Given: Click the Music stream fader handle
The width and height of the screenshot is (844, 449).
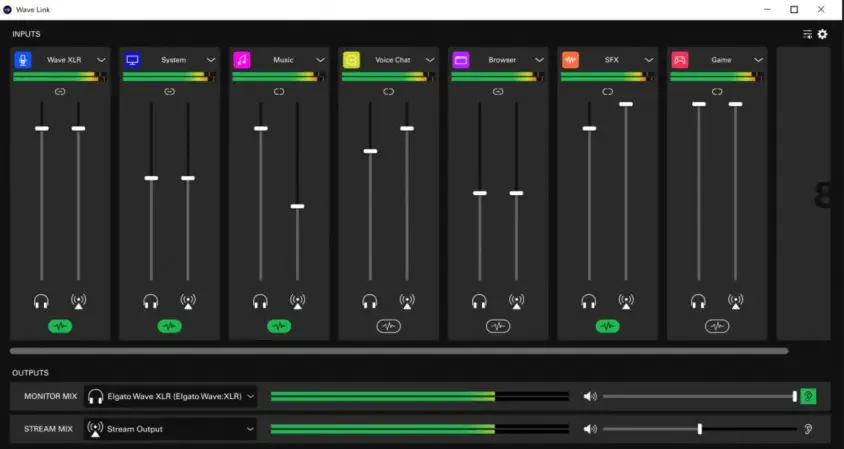Looking at the screenshot, I should tap(298, 206).
